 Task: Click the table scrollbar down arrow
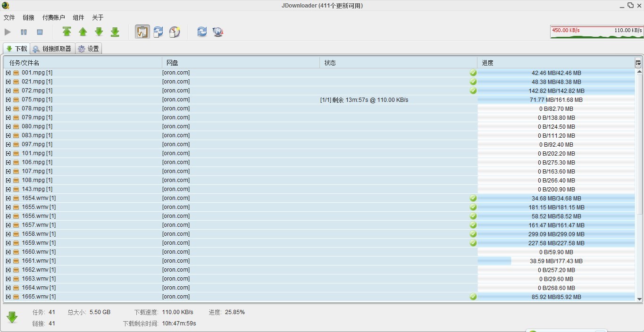click(639, 299)
